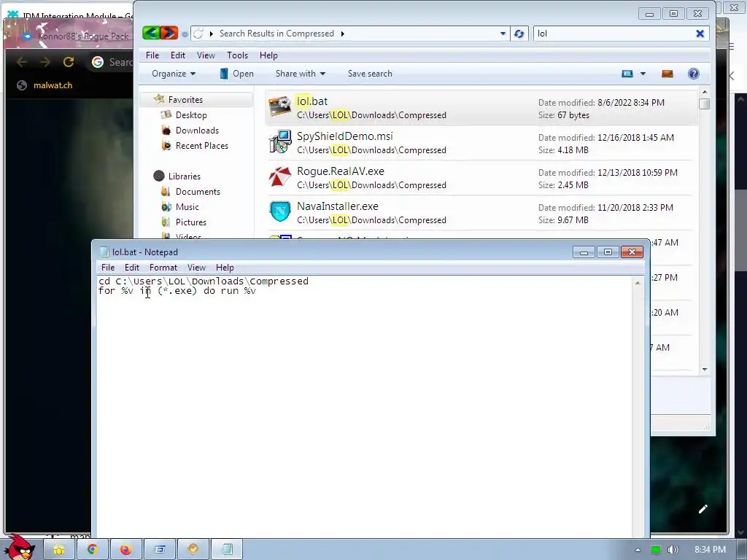Viewport: 747px width, 560px height.
Task: Open the Notepad Format menu
Action: (163, 267)
